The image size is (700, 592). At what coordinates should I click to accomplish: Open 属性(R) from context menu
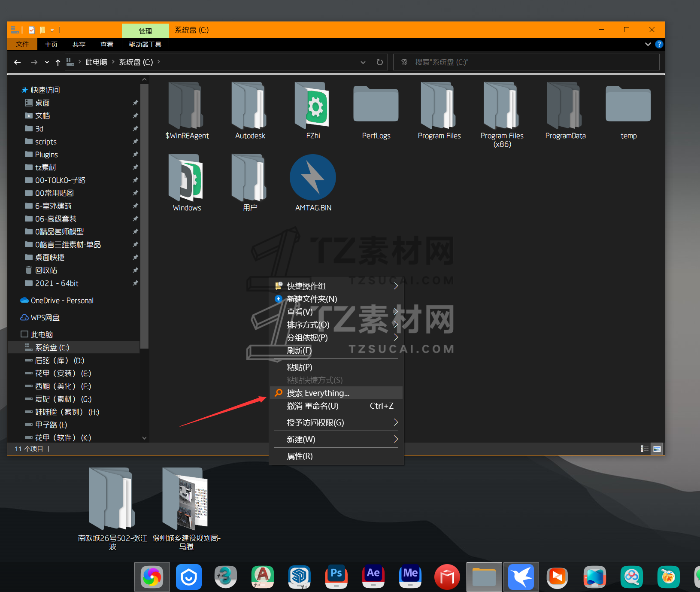[x=336, y=456]
